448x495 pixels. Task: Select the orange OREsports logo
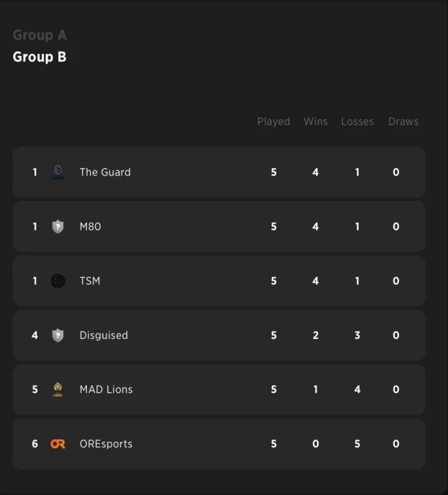click(57, 444)
